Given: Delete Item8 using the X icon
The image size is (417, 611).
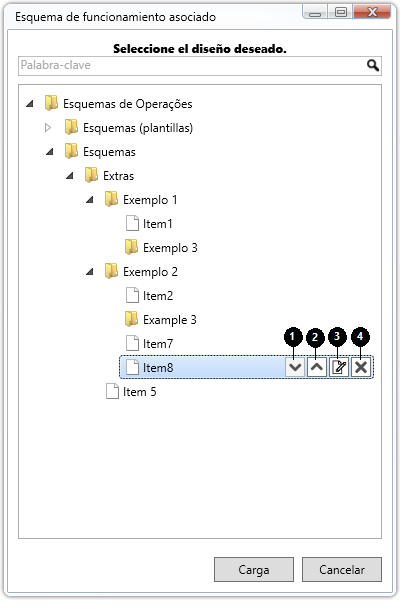Looking at the screenshot, I should point(361,367).
